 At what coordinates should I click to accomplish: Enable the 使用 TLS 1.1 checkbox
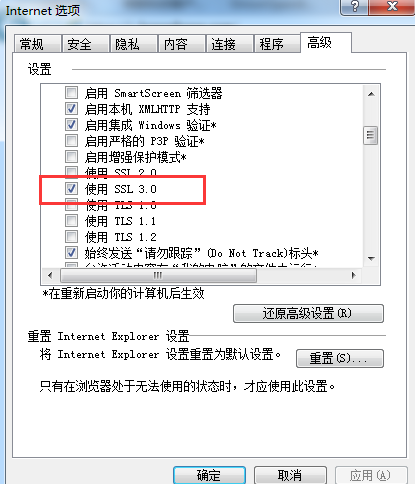click(x=71, y=221)
